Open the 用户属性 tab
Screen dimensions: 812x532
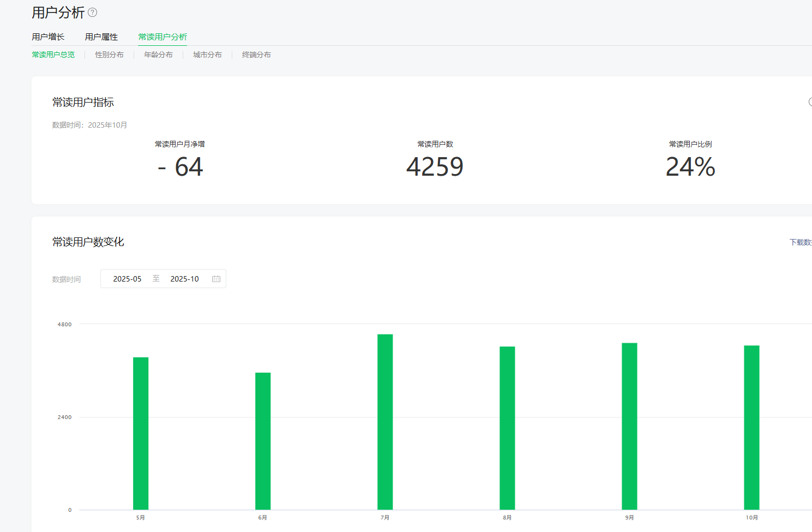point(101,37)
